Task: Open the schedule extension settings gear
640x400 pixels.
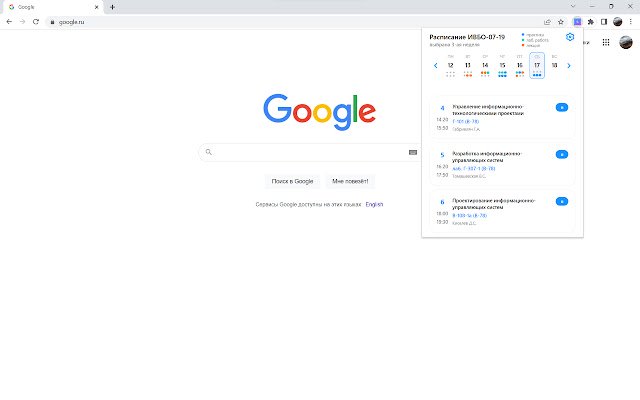Action: (x=570, y=37)
